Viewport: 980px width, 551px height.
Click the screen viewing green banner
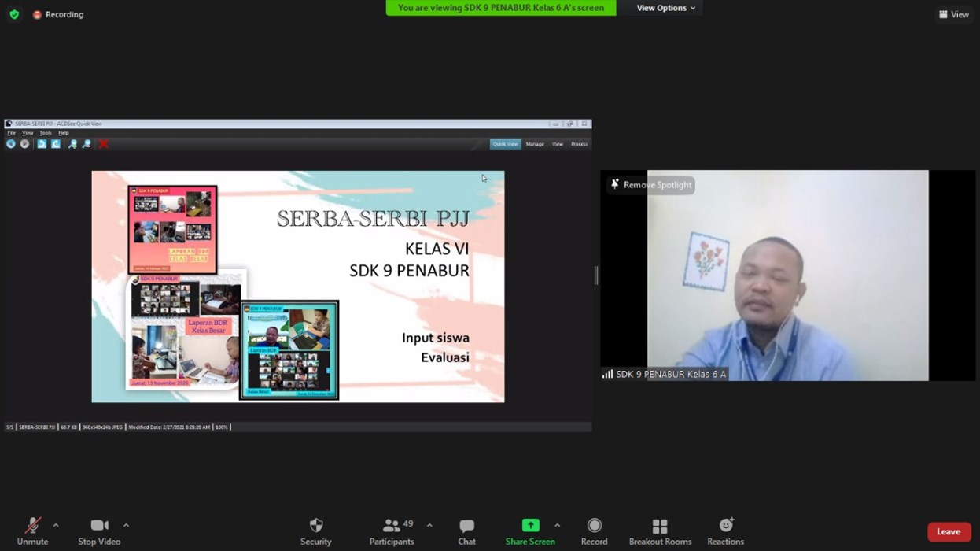501,8
